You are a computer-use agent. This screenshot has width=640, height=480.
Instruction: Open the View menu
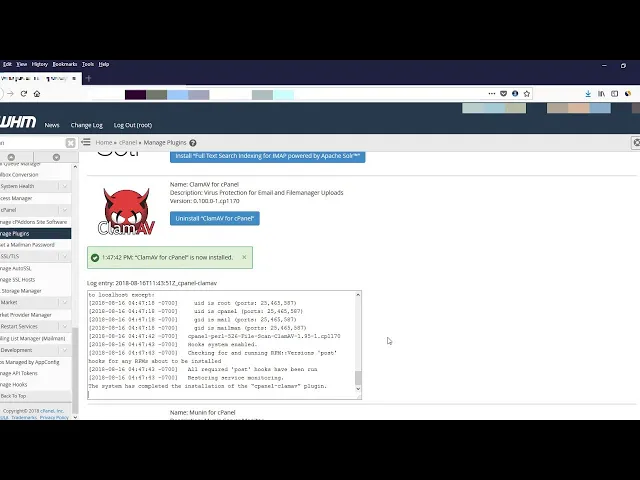coord(22,64)
